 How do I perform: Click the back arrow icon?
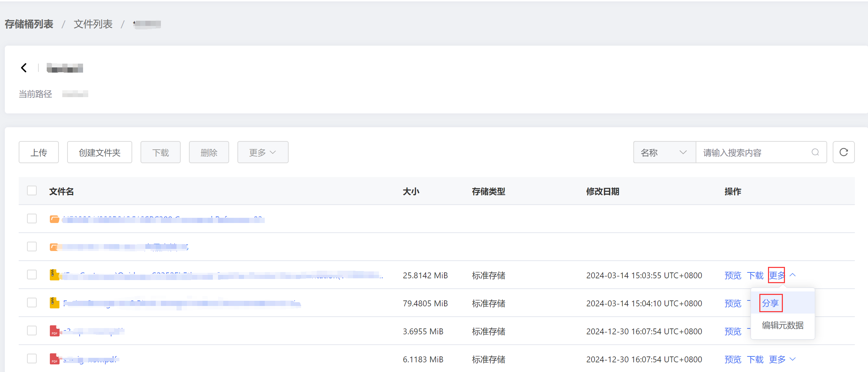tap(24, 68)
